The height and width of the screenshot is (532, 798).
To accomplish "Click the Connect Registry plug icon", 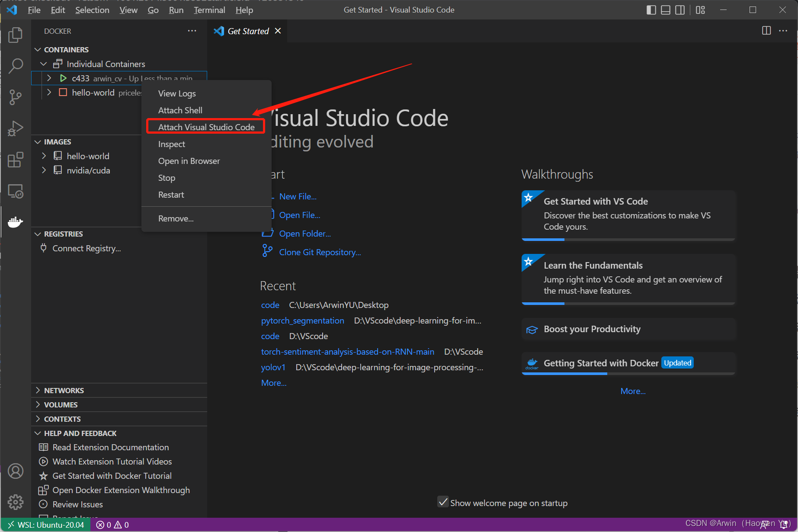I will pos(43,248).
